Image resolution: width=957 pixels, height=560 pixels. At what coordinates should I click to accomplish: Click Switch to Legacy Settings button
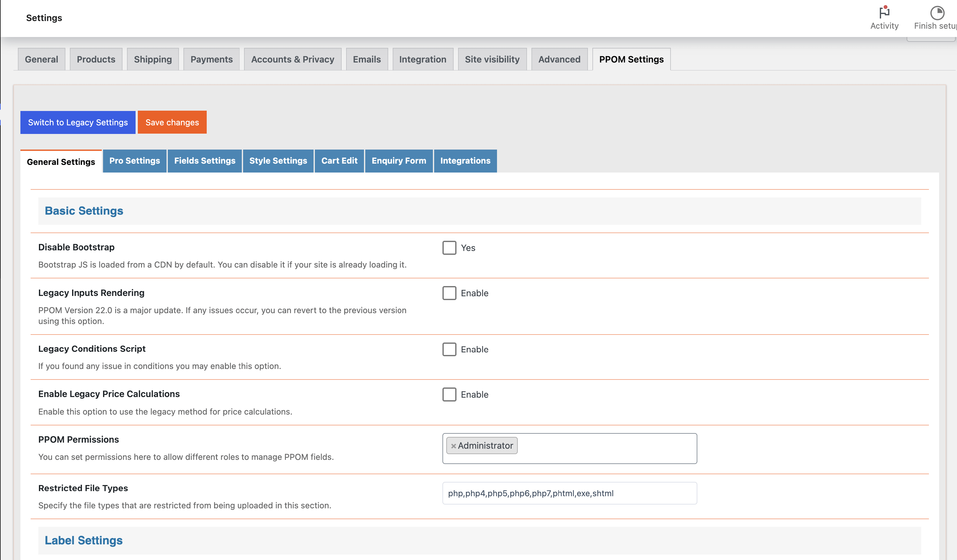78,122
